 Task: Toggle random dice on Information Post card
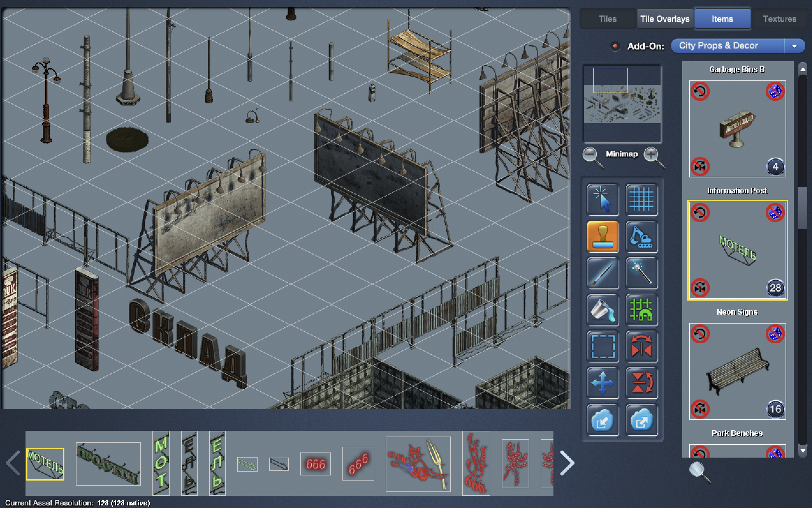[775, 213]
